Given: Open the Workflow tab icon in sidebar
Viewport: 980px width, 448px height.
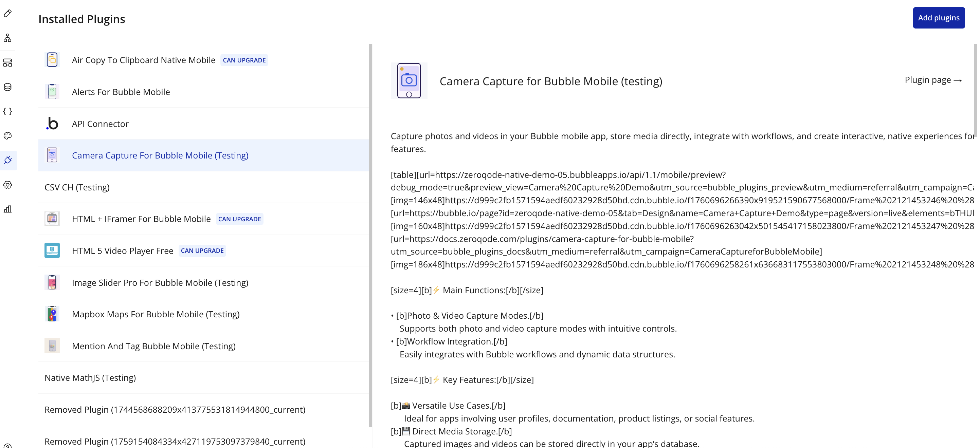Looking at the screenshot, I should click(x=7, y=38).
